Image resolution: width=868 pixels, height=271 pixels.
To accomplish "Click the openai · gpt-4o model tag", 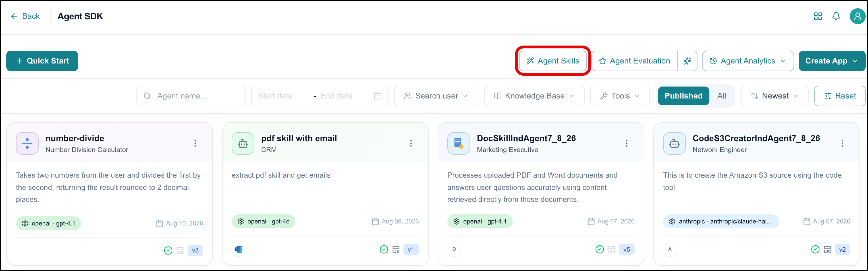I will (x=263, y=221).
